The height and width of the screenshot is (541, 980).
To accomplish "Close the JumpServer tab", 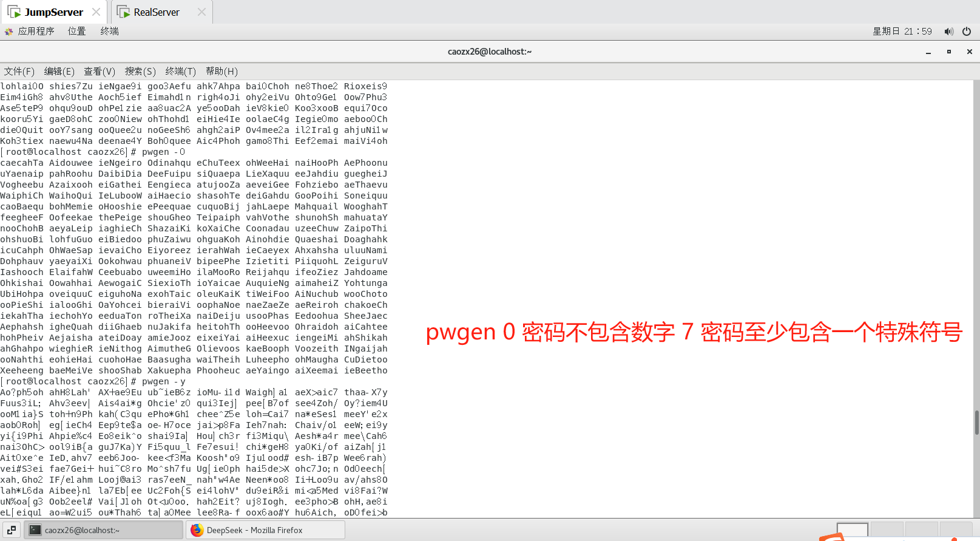I will point(96,12).
